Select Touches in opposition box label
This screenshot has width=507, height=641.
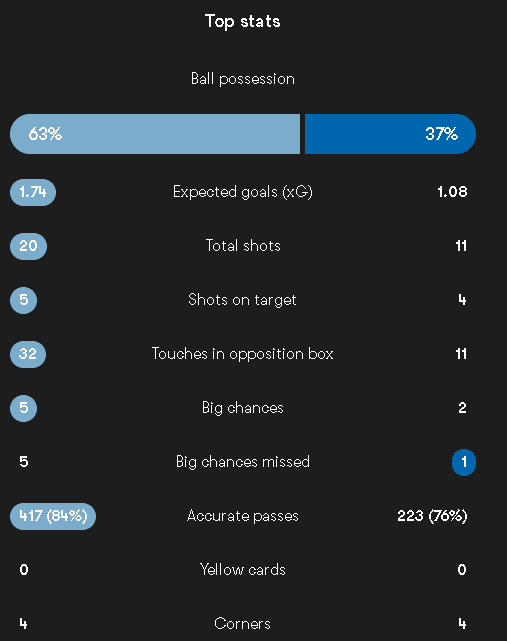242,354
